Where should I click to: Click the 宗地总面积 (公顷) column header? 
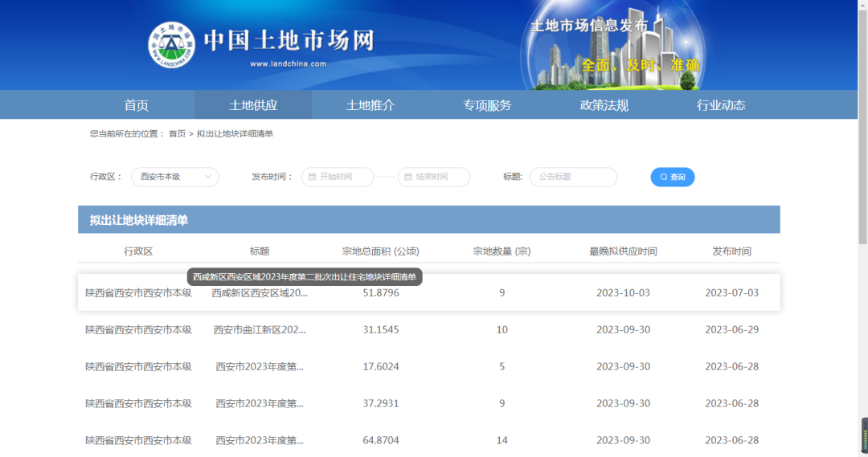(x=381, y=251)
